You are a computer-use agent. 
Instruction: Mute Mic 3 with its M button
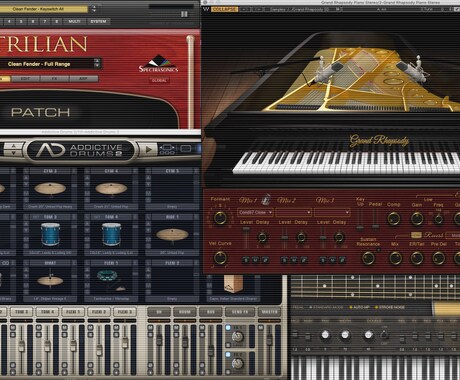333,260
